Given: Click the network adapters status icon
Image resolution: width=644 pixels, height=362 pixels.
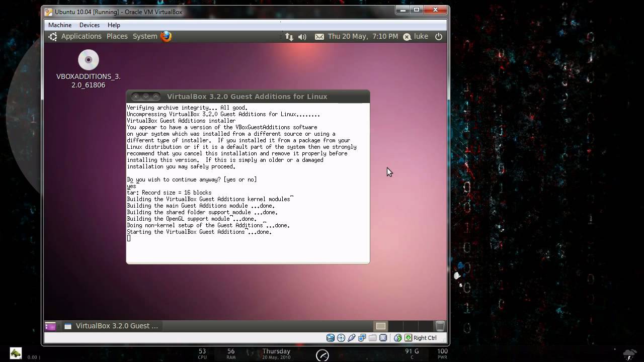Looking at the screenshot, I should pos(362,338).
